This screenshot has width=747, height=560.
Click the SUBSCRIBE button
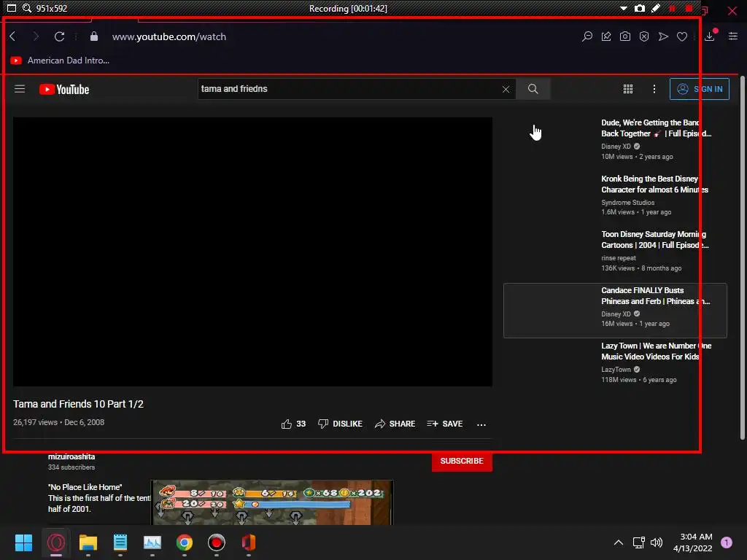tap(462, 461)
